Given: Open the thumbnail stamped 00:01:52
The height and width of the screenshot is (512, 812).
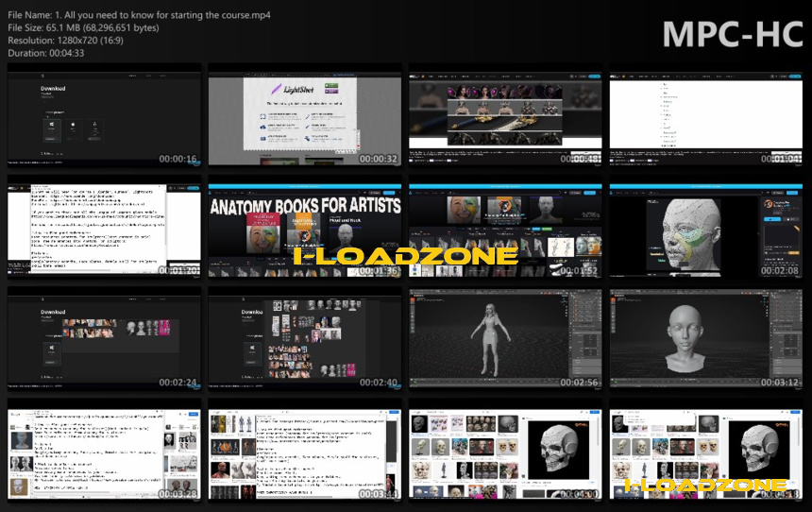Looking at the screenshot, I should [505, 227].
